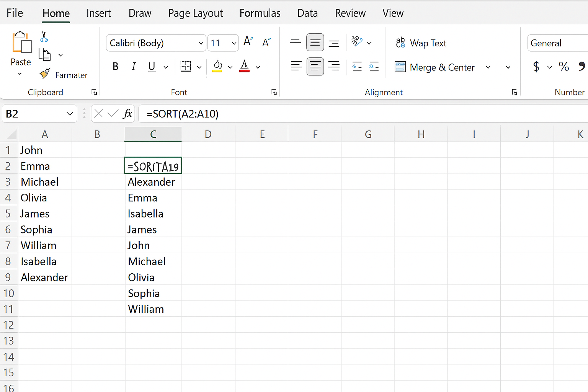Click the Insert Function fx icon
Viewport: 588px width, 392px height.
(x=127, y=114)
